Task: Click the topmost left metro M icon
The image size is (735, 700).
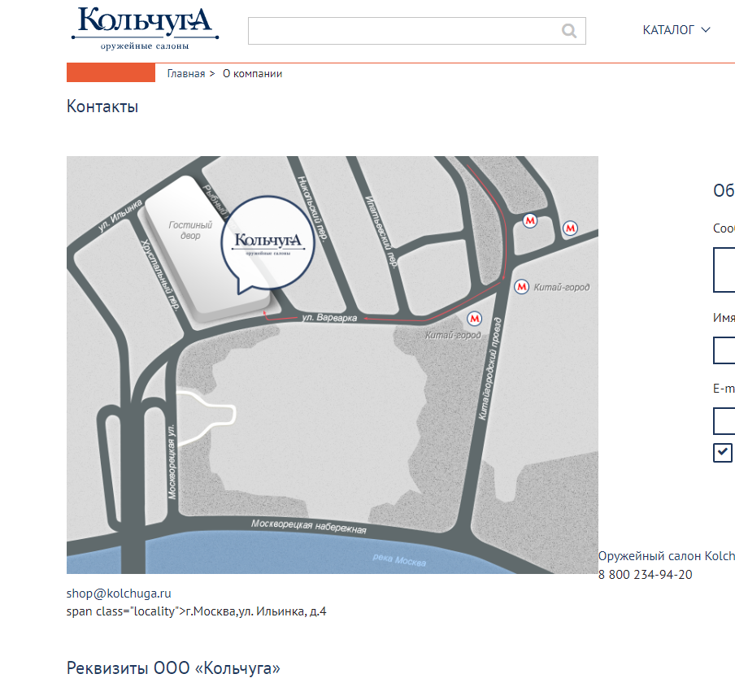Action: tap(529, 220)
